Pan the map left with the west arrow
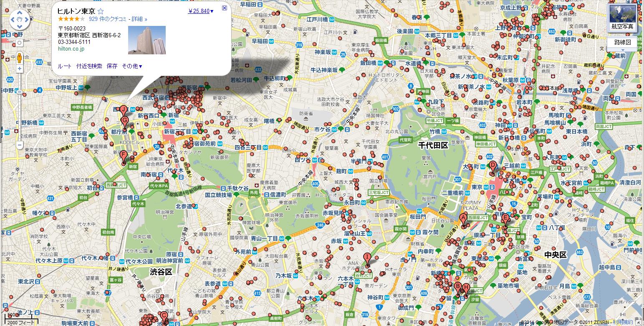 [13, 19]
